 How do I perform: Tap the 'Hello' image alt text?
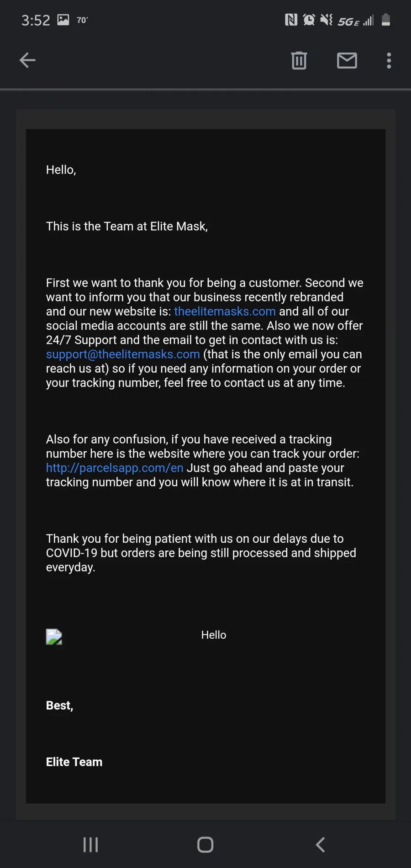point(214,635)
